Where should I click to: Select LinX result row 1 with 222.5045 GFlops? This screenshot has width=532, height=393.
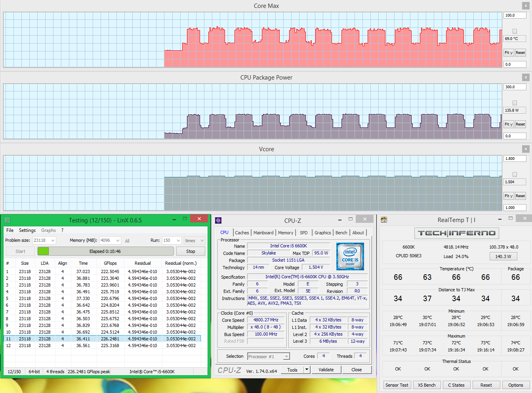point(103,271)
